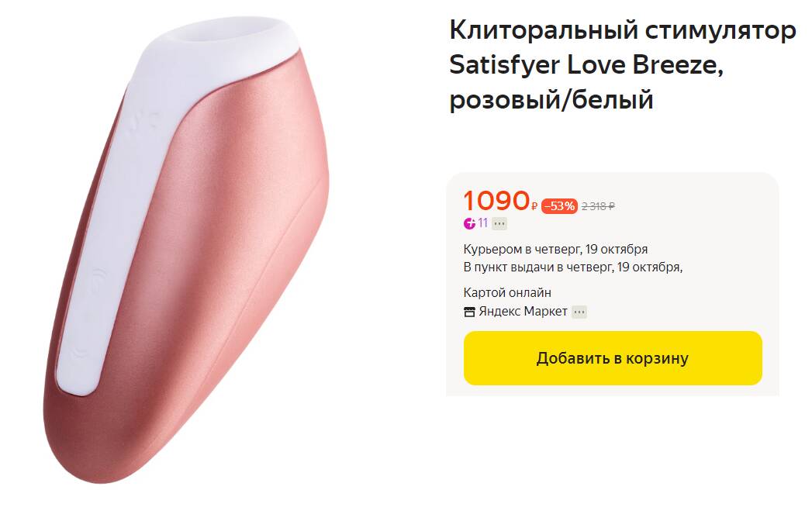Click the current price 1090

coord(496,201)
